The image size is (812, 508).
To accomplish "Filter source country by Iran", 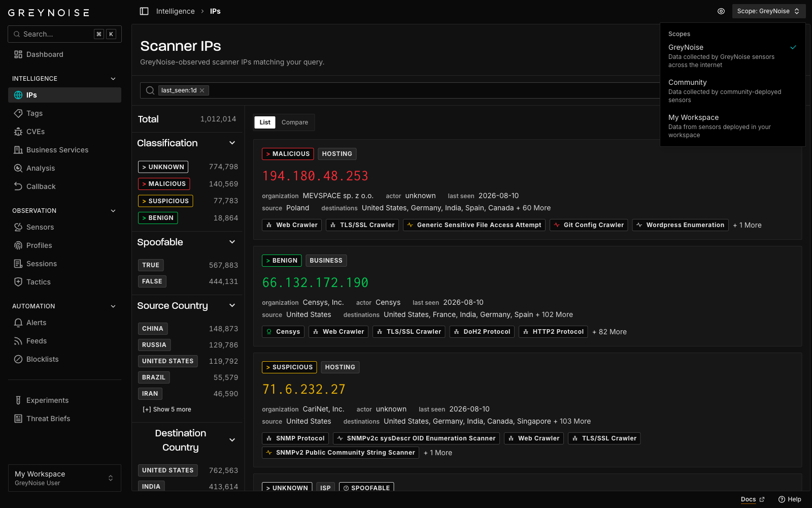I will [150, 394].
